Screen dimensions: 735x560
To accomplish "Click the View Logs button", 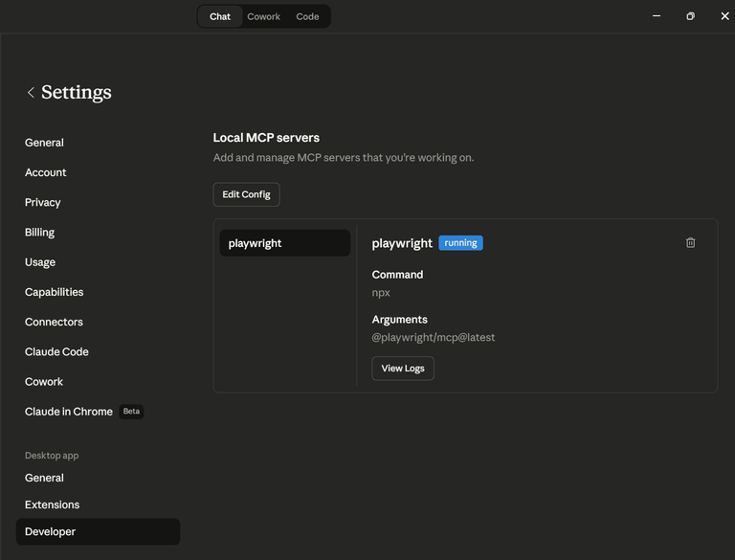I will (x=403, y=369).
